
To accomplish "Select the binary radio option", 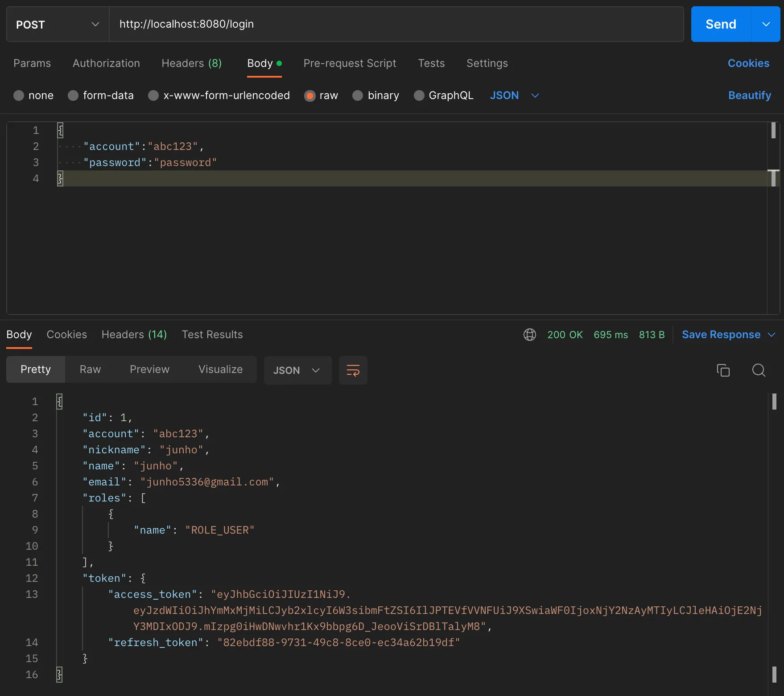I will click(358, 95).
